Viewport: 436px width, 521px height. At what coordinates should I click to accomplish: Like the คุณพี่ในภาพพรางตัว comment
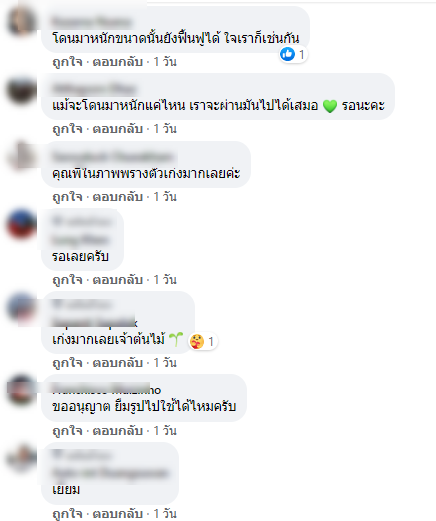tap(67, 197)
